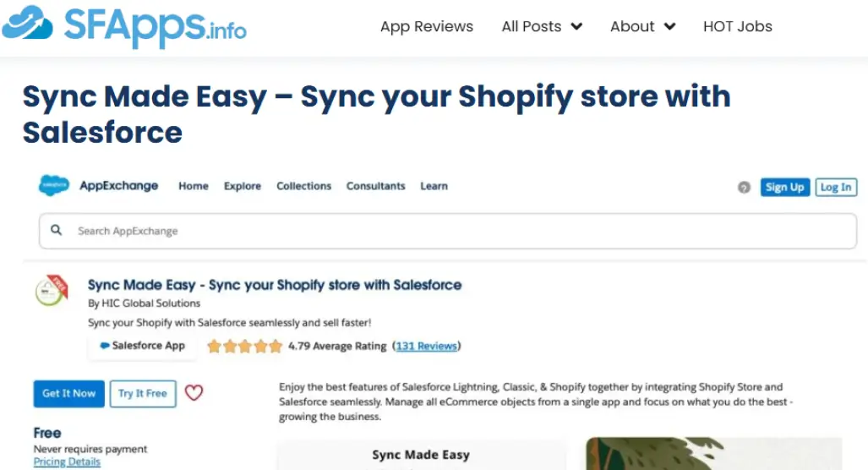Click the five-star rating icons

(x=244, y=346)
